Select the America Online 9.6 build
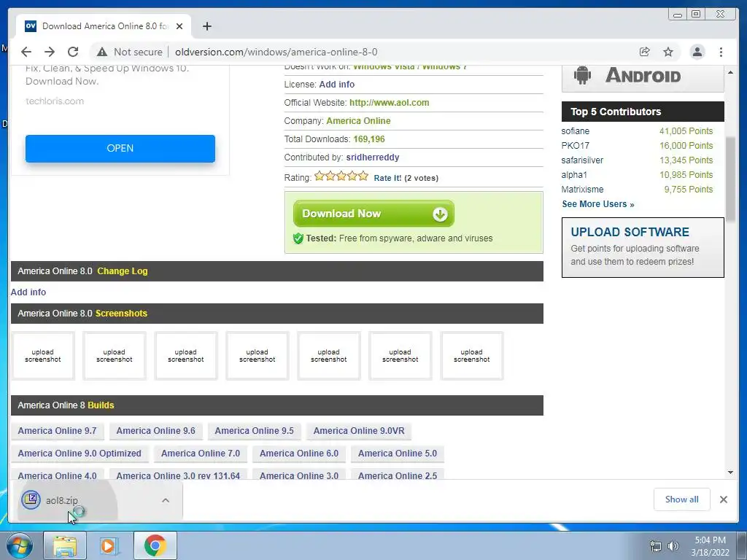The height and width of the screenshot is (560, 747). click(156, 431)
